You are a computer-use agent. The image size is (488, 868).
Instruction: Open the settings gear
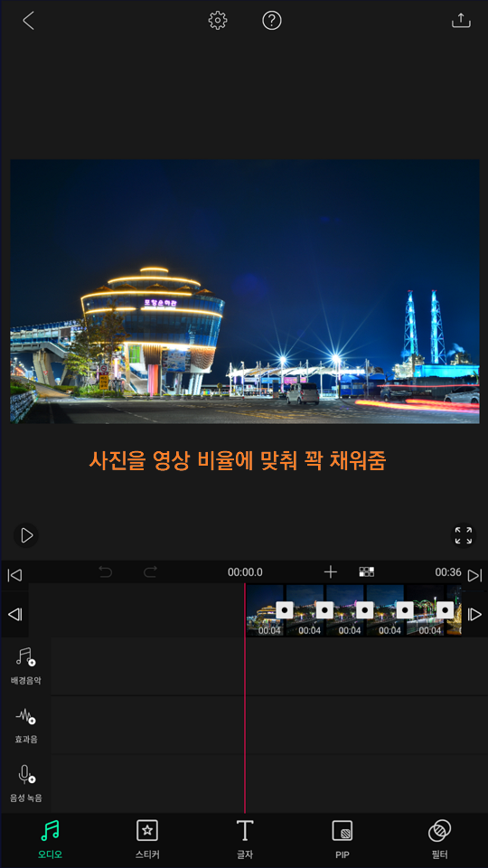[x=218, y=21]
